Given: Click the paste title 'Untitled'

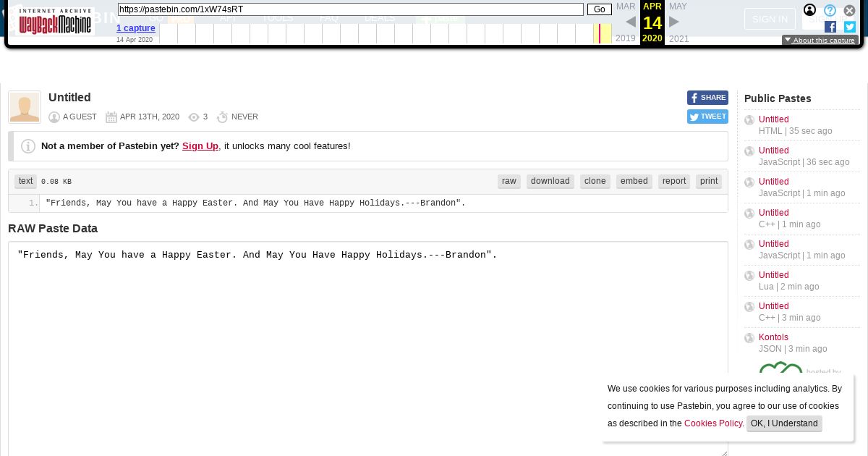Looking at the screenshot, I should [x=69, y=98].
